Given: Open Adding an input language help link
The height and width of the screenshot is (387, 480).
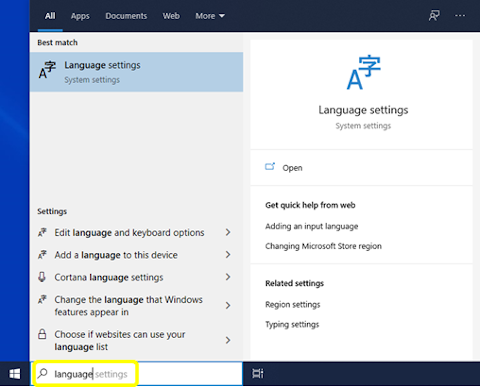Looking at the screenshot, I should click(312, 226).
